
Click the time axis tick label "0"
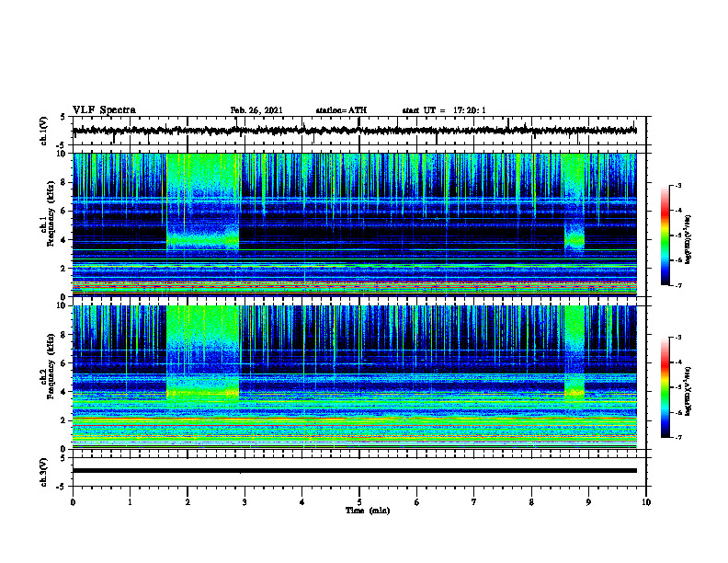pyautogui.click(x=73, y=502)
